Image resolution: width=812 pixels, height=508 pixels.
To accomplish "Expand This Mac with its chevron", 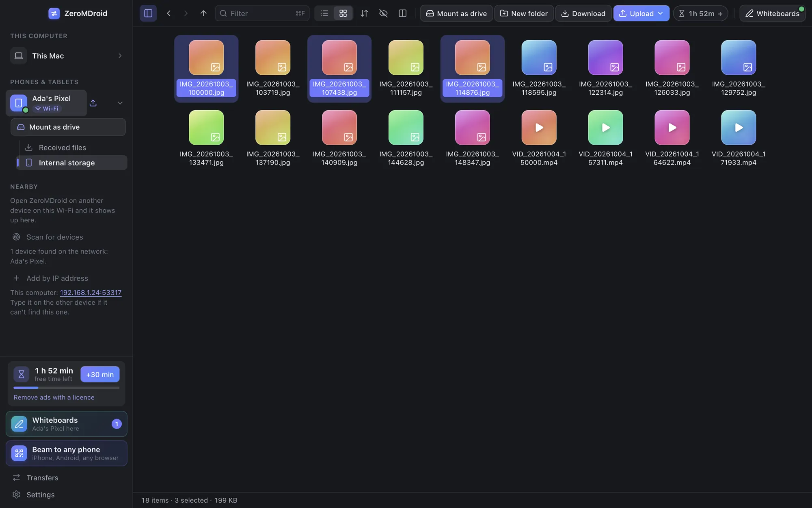I will tap(120, 56).
